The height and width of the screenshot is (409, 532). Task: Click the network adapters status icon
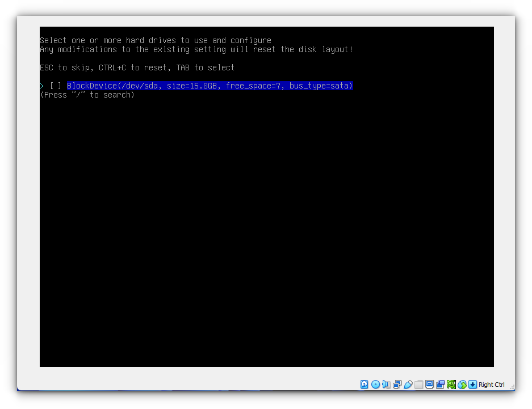[397, 384]
